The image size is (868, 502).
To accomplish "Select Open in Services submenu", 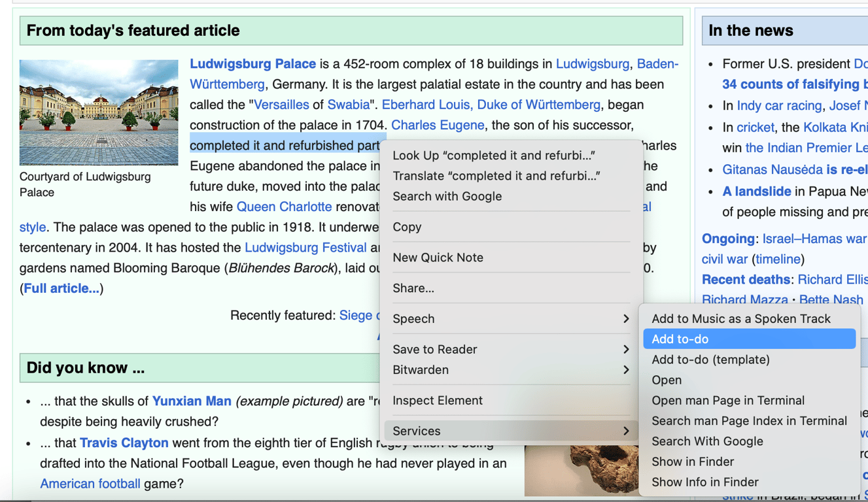I will pyautogui.click(x=750, y=380).
